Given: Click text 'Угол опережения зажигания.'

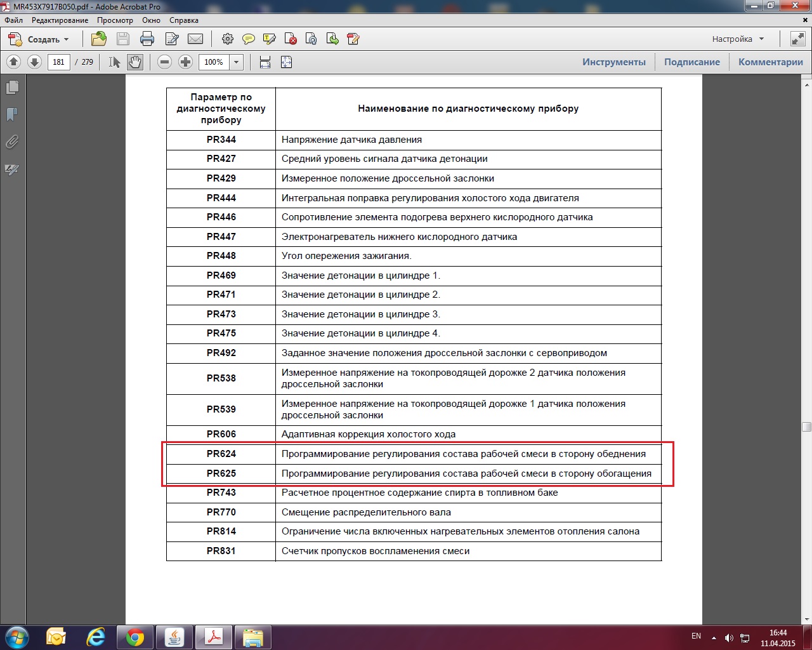Looking at the screenshot, I should pos(346,256).
